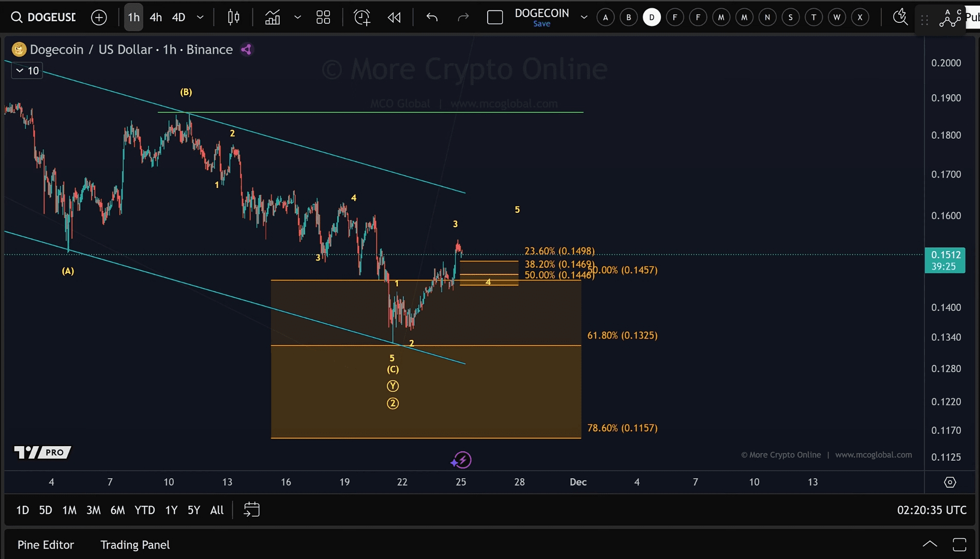Open the chart layout setup selector
This screenshot has width=980, height=559.
pyautogui.click(x=495, y=18)
